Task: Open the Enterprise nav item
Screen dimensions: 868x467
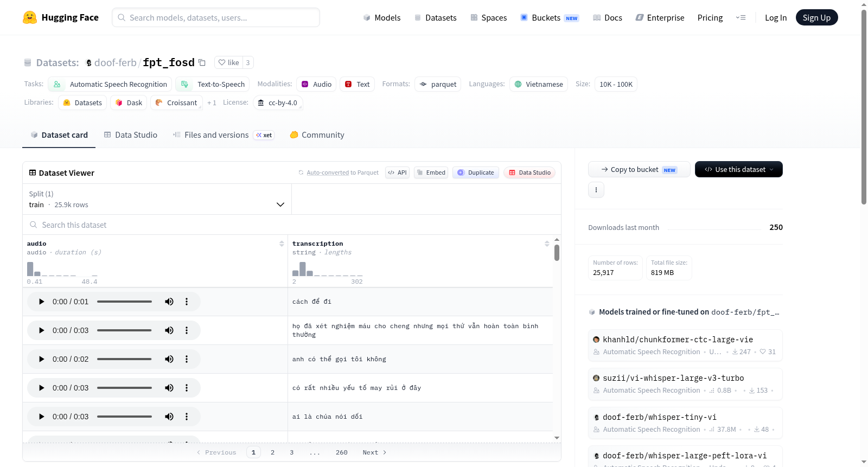Action: coord(660,17)
